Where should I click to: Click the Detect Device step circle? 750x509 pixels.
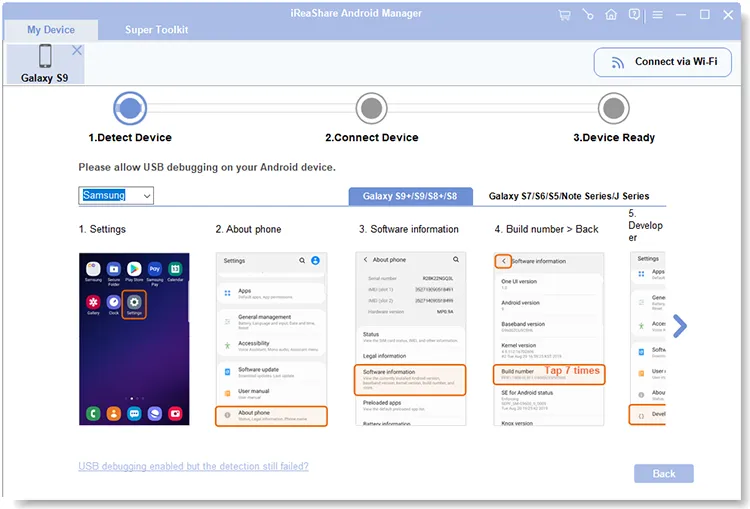(x=130, y=109)
